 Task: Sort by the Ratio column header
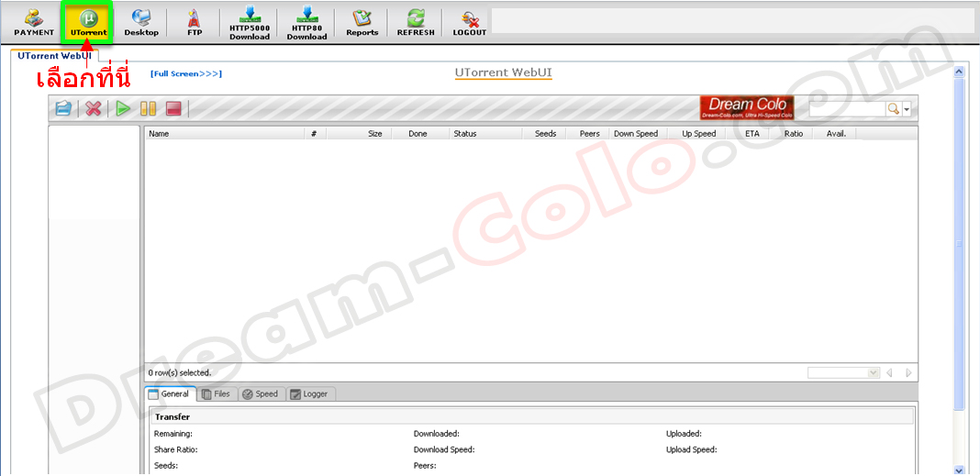coord(793,134)
